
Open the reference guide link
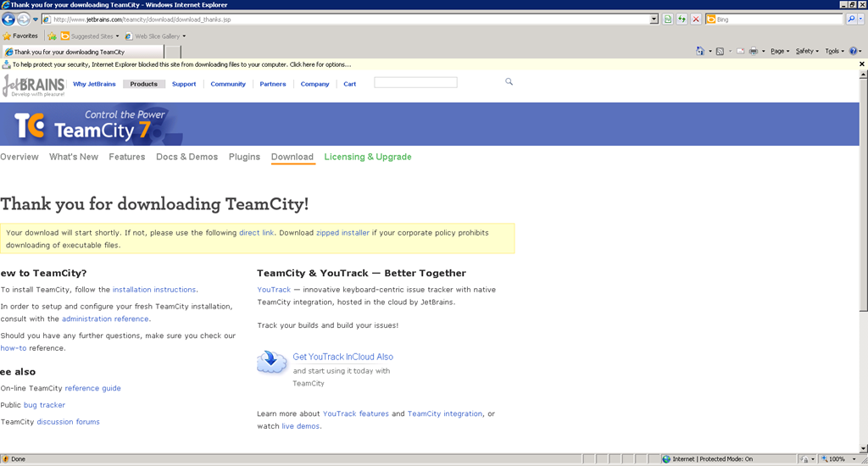tap(92, 389)
